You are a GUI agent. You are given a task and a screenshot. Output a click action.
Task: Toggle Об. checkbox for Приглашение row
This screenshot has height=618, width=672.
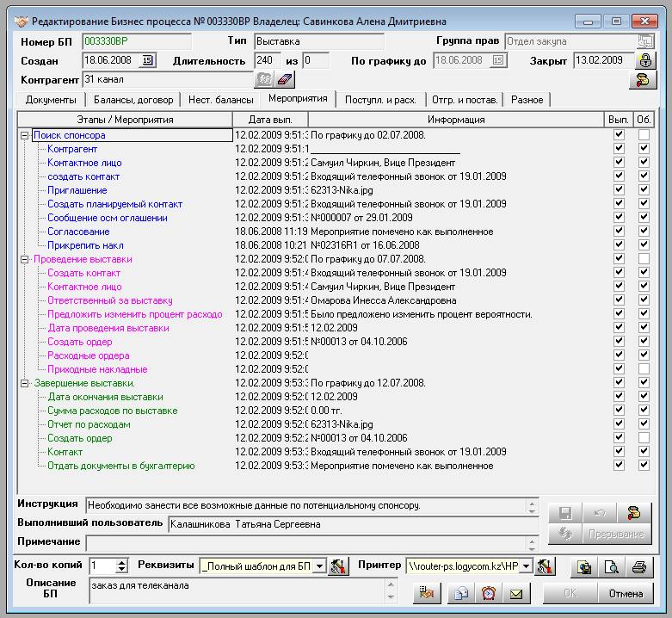(644, 189)
